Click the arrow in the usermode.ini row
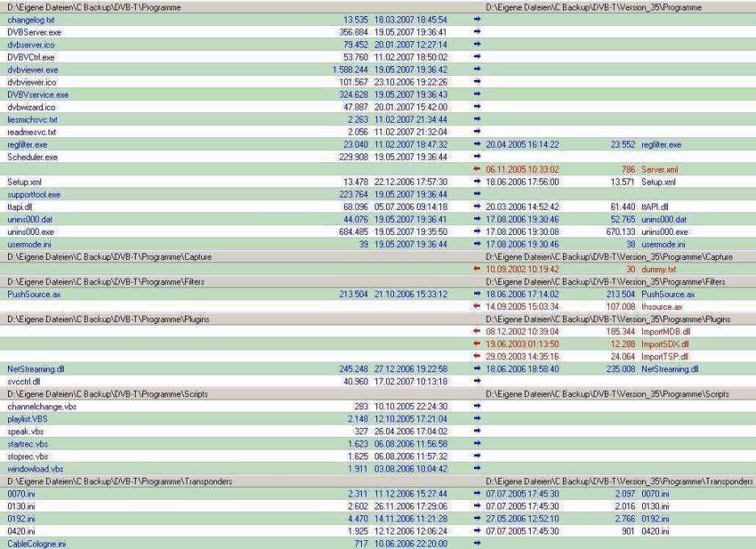This screenshot has width=756, height=549. click(x=477, y=245)
